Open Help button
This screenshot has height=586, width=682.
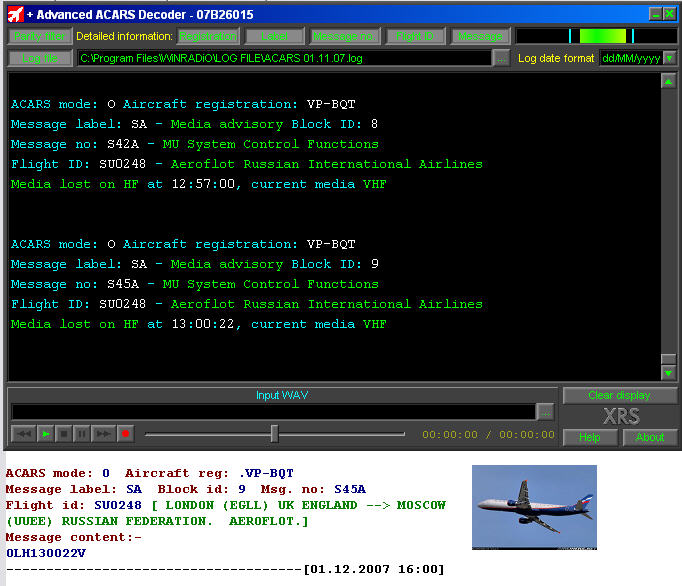click(590, 437)
